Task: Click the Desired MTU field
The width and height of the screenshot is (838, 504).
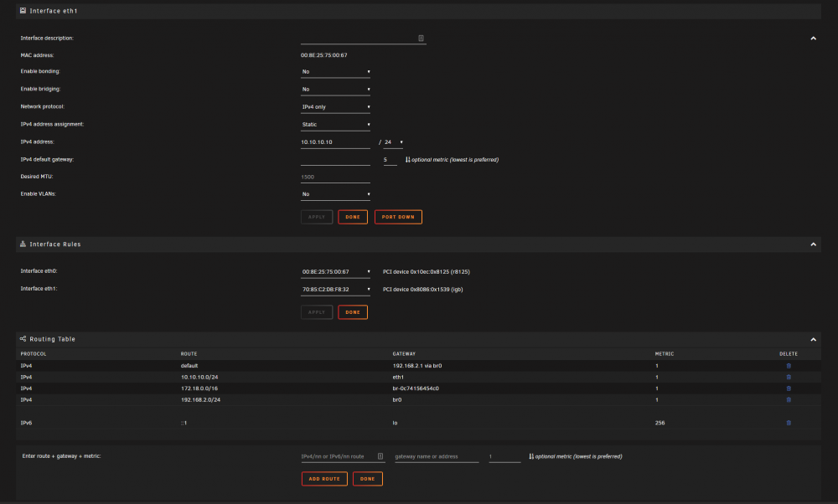Action: coord(336,177)
